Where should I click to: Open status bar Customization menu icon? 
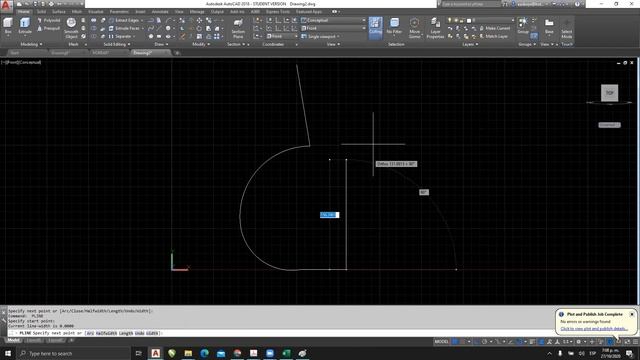click(x=636, y=342)
